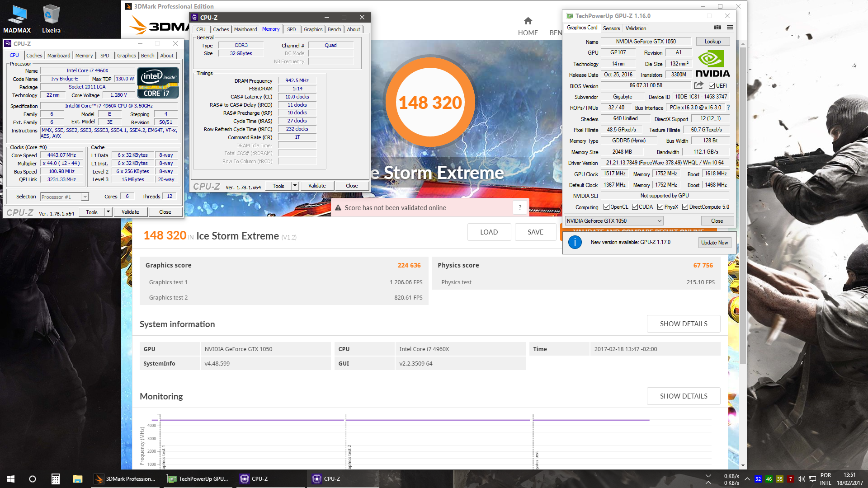
Task: Click the network tray icon
Action: point(812,479)
